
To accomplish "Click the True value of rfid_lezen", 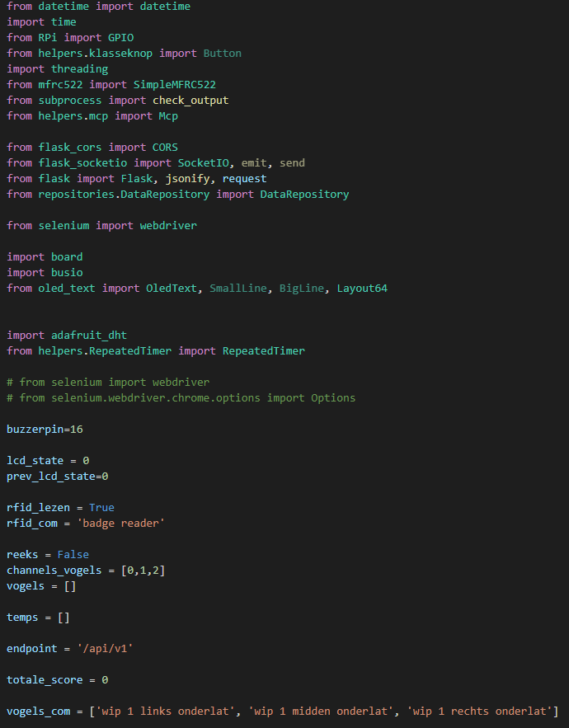I will point(101,508).
